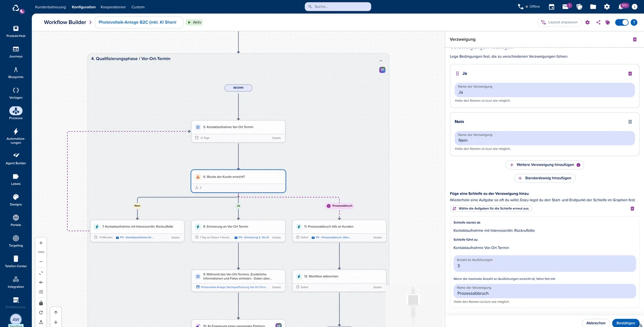Delete the Ja branch

(630, 74)
